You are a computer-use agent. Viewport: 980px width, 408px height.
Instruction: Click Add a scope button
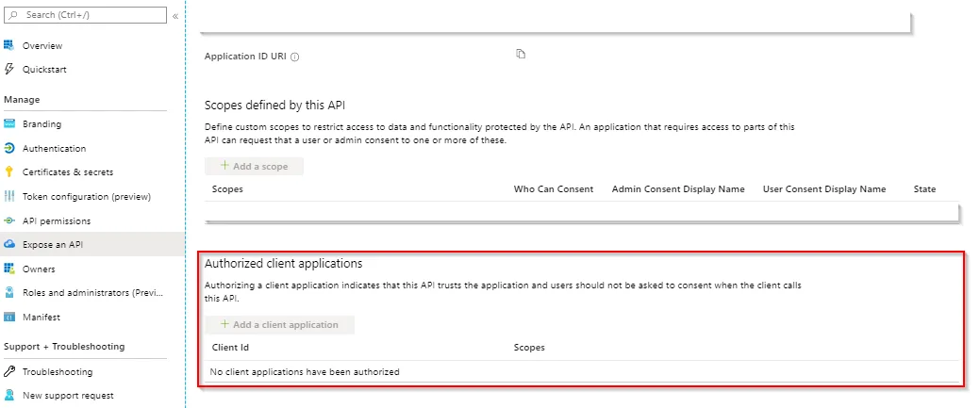pyautogui.click(x=254, y=166)
